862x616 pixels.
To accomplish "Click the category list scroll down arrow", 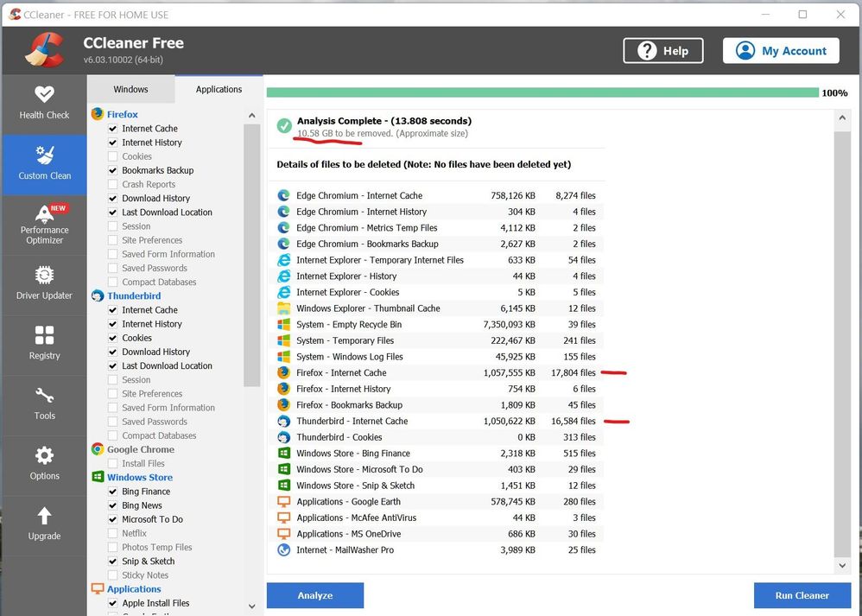I will coord(252,606).
